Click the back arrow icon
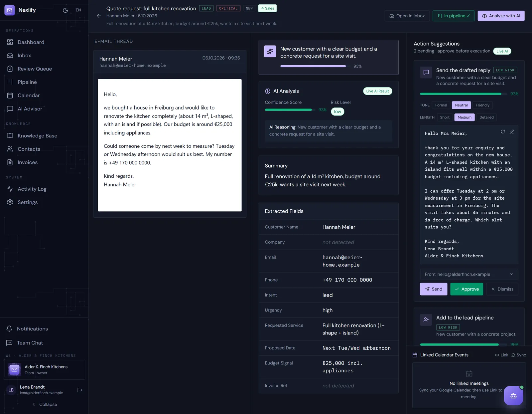Viewport: 532px width, 414px height. [99, 16]
